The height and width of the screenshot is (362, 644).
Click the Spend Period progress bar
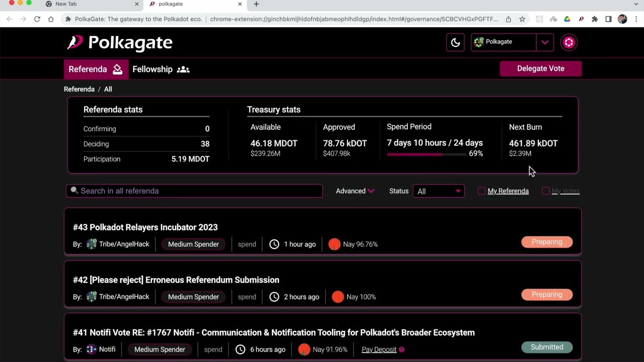(427, 154)
